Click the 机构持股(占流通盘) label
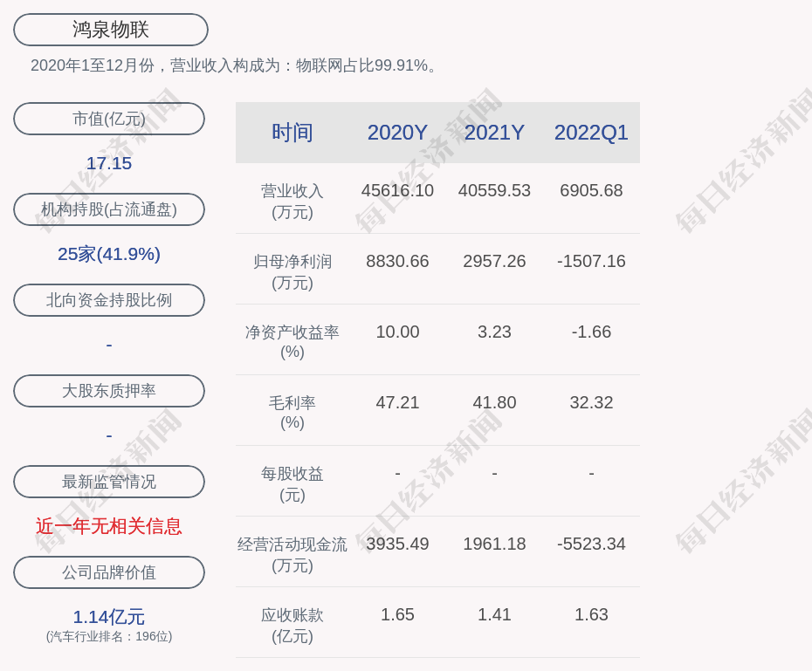Screen dimensions: 812x671 coord(109,209)
